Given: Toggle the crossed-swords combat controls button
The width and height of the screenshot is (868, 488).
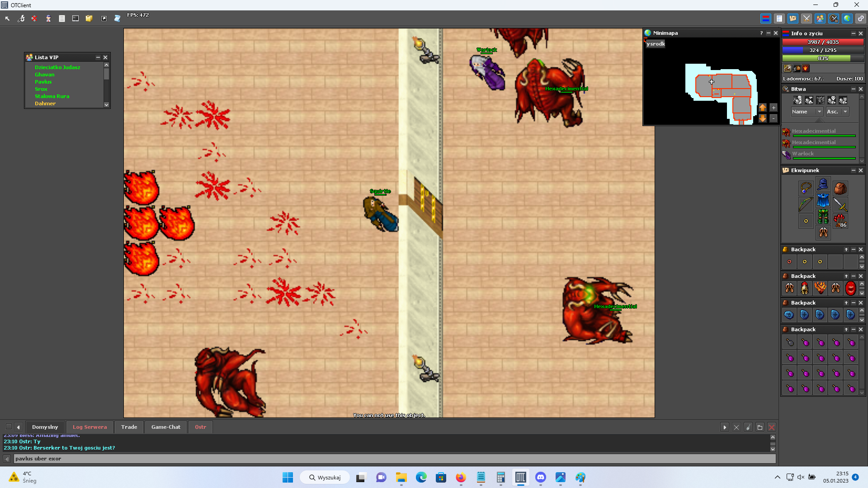Looking at the screenshot, I should click(807, 19).
